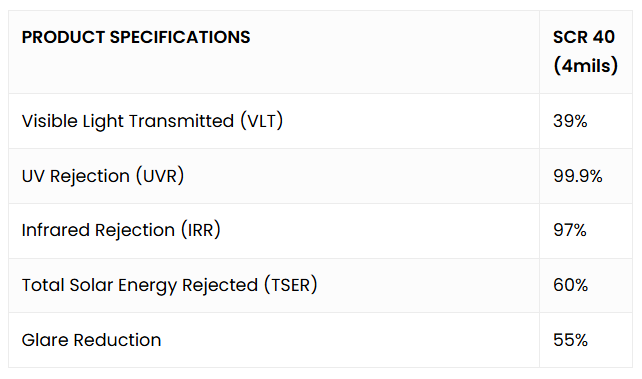Select the 60% TSER value

(570, 285)
